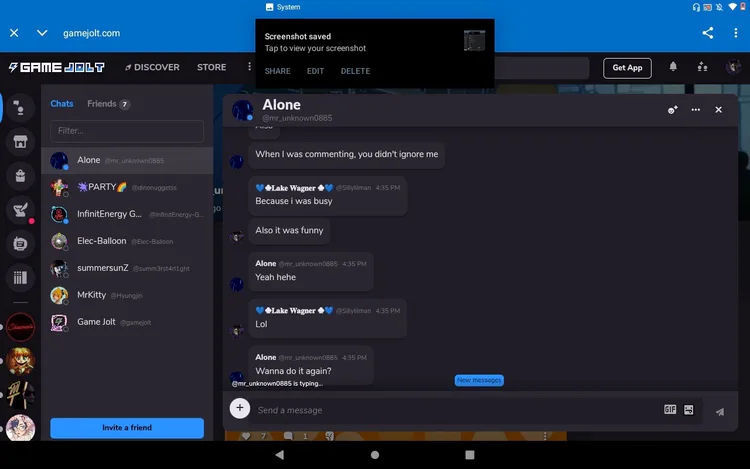Click gamejolt.com address text

[x=91, y=33]
